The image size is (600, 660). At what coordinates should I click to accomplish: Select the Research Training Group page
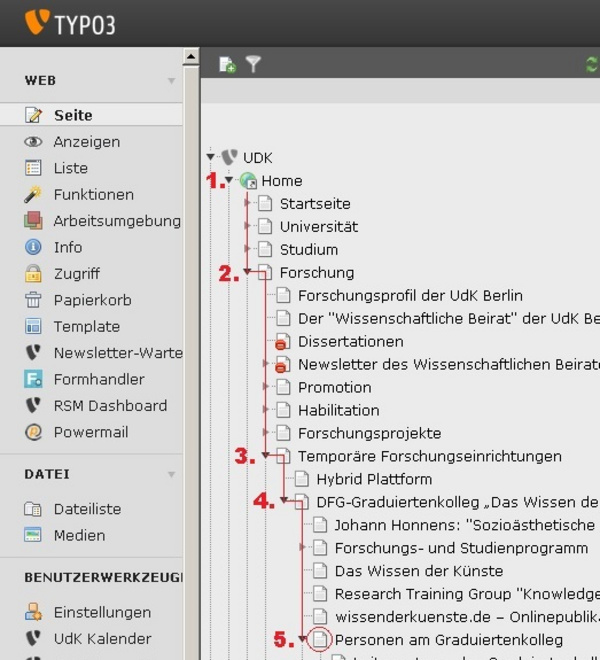(467, 593)
